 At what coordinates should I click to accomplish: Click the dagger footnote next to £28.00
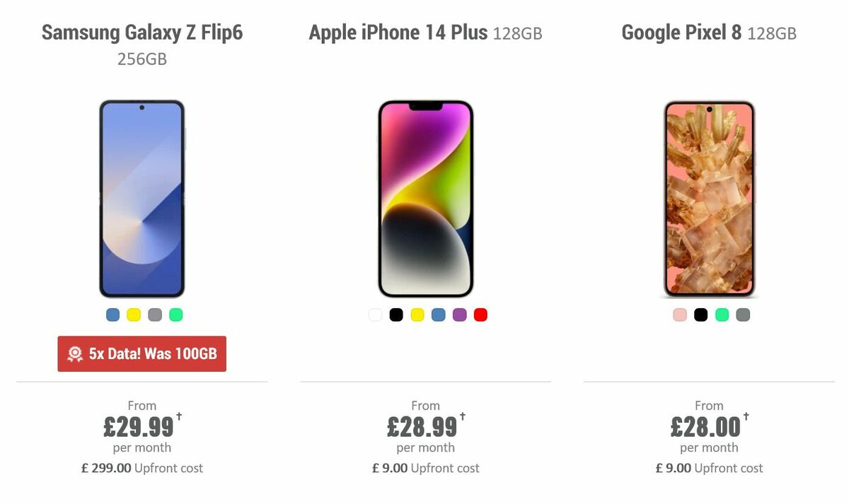(745, 417)
